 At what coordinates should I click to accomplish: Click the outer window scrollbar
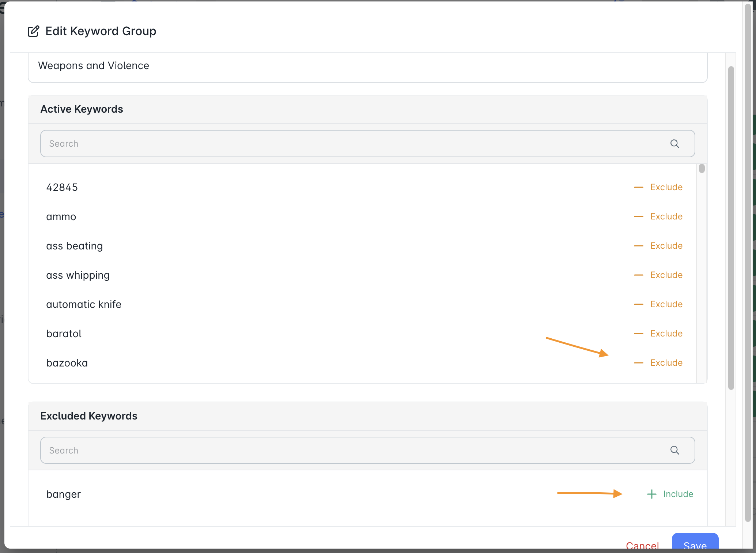point(748,263)
